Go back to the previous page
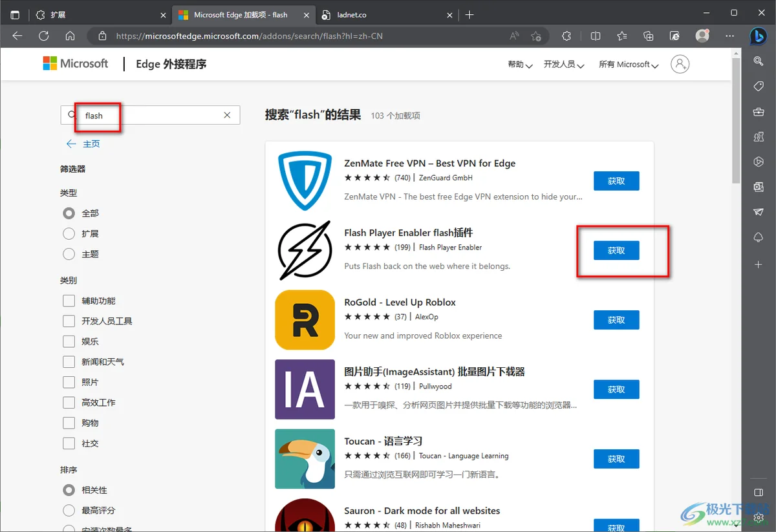 point(17,36)
